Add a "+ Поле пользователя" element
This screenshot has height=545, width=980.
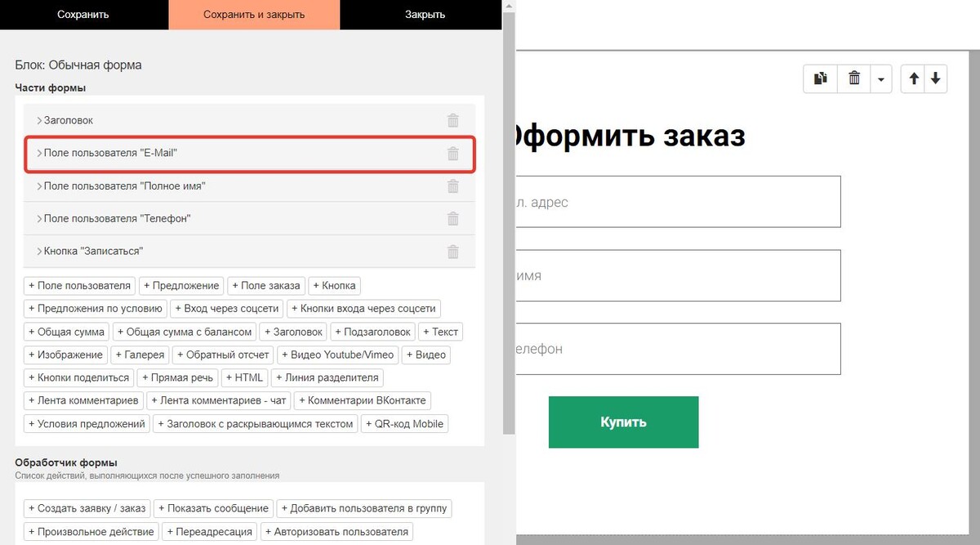pyautogui.click(x=79, y=286)
